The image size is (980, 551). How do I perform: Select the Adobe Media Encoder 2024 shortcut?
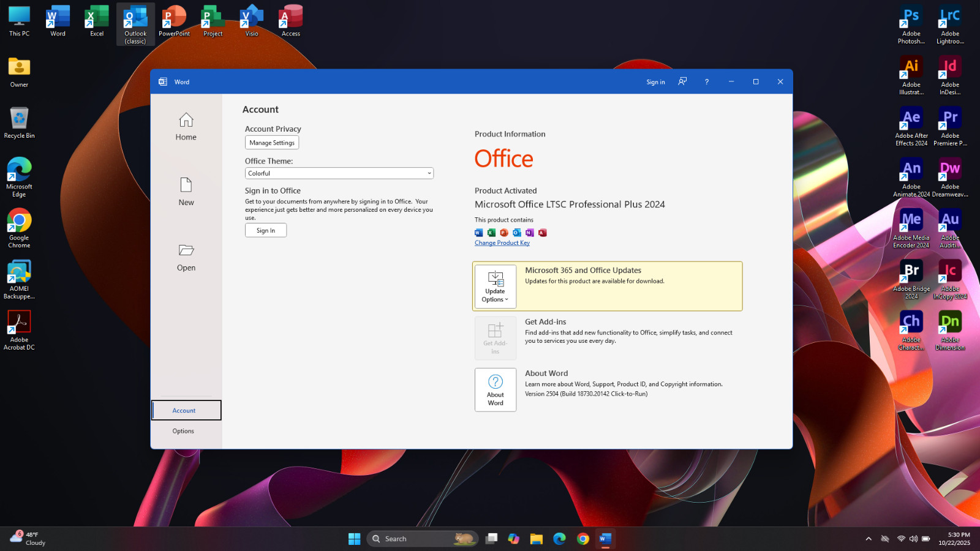[911, 228]
